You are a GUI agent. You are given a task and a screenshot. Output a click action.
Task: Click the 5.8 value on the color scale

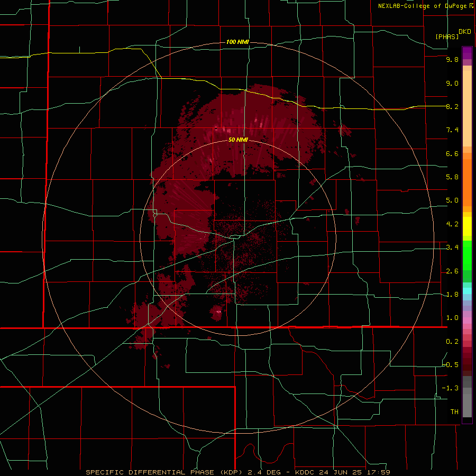(x=452, y=177)
